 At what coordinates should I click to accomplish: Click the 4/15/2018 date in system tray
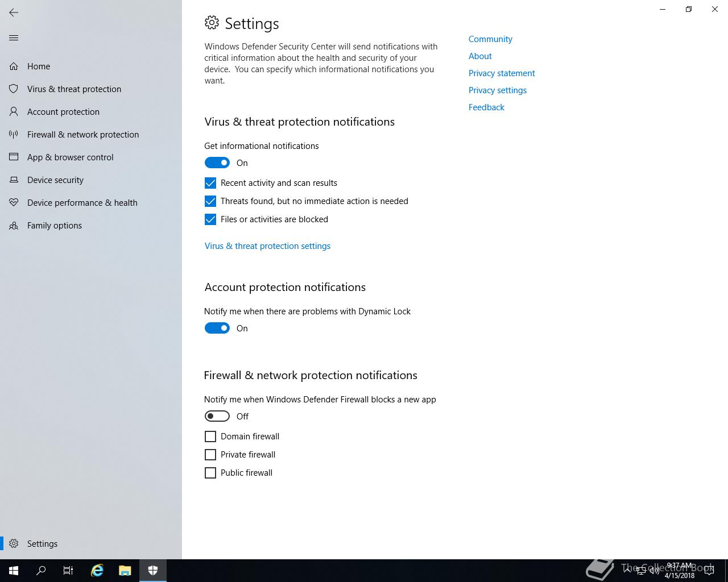pyautogui.click(x=680, y=576)
